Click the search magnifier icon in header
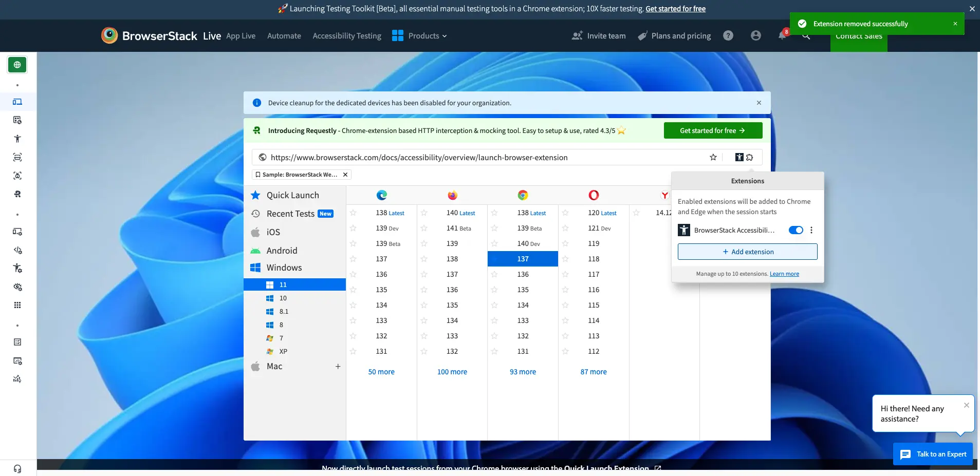 coord(806,36)
